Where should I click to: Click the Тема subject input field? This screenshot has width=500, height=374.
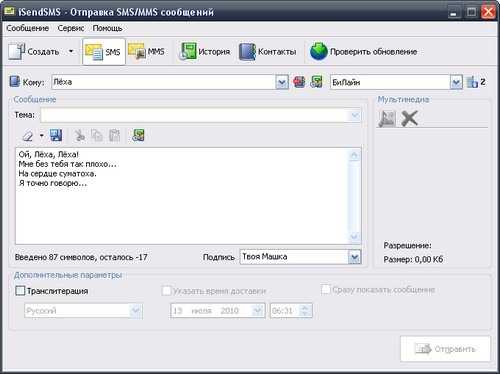pos(195,116)
